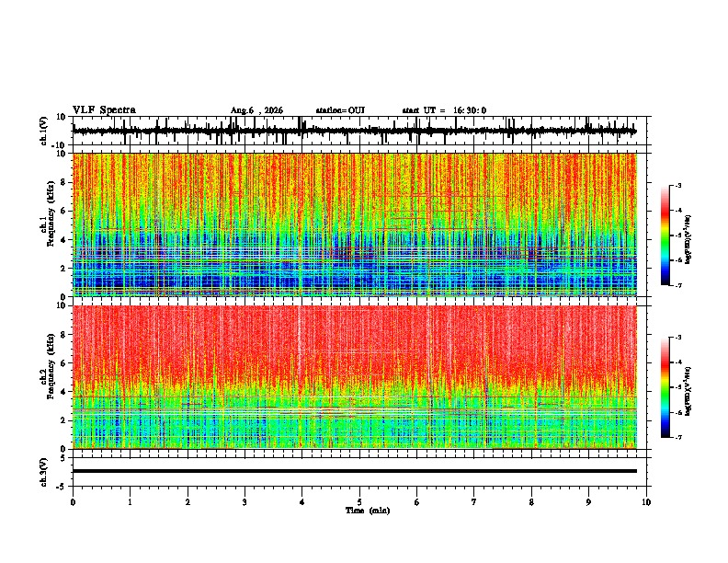The image size is (728, 563).
Task: Click the 'Time (min)' axis label
Action: (368, 511)
